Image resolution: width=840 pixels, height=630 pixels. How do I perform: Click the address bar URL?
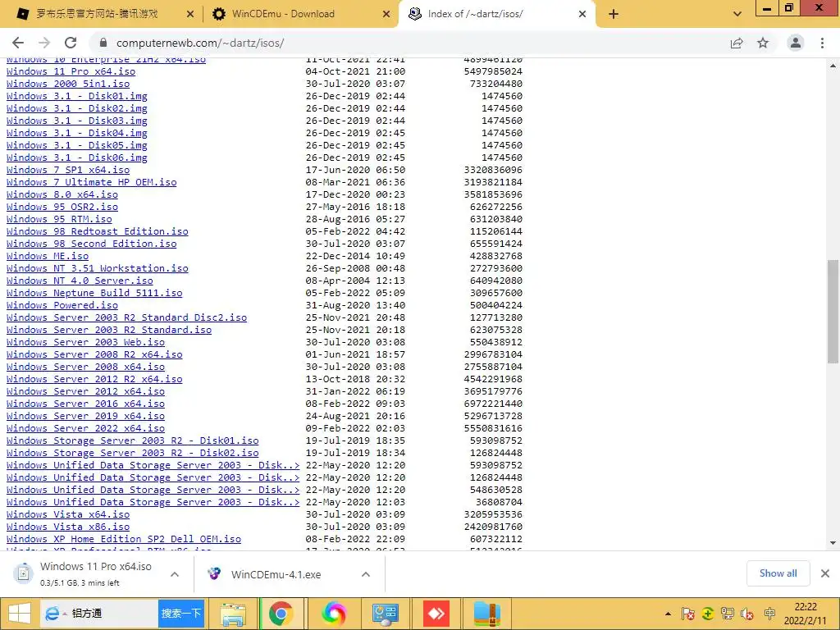click(200, 43)
